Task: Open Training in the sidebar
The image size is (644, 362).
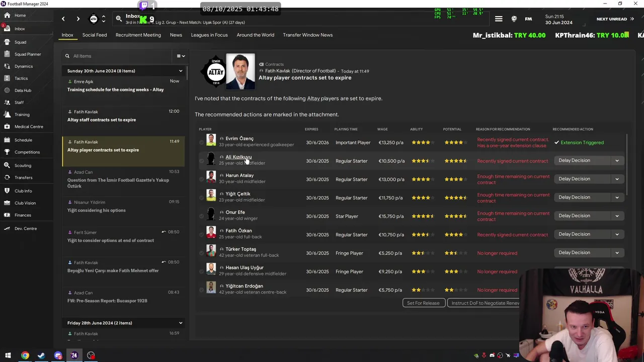Action: [x=22, y=115]
